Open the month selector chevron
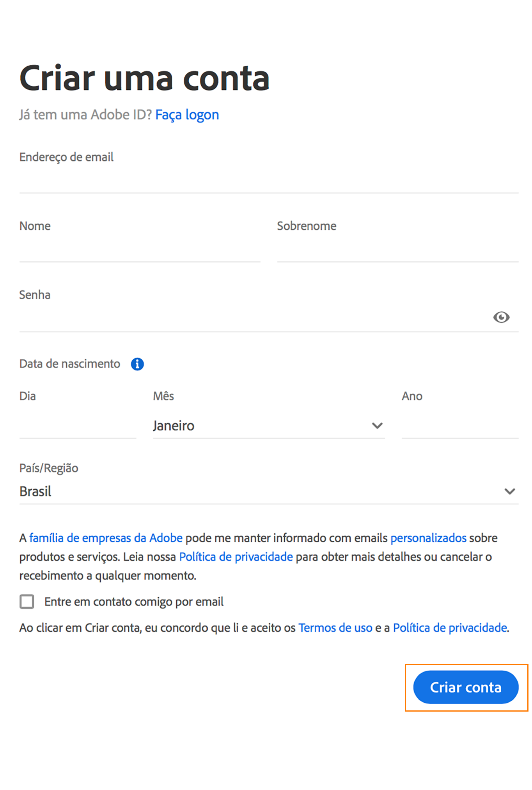This screenshot has height=790, width=532. (x=377, y=426)
